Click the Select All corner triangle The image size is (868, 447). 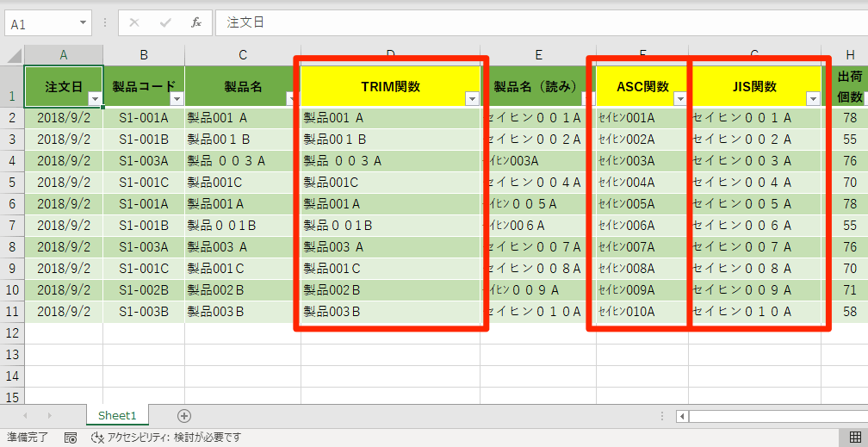coord(14,56)
